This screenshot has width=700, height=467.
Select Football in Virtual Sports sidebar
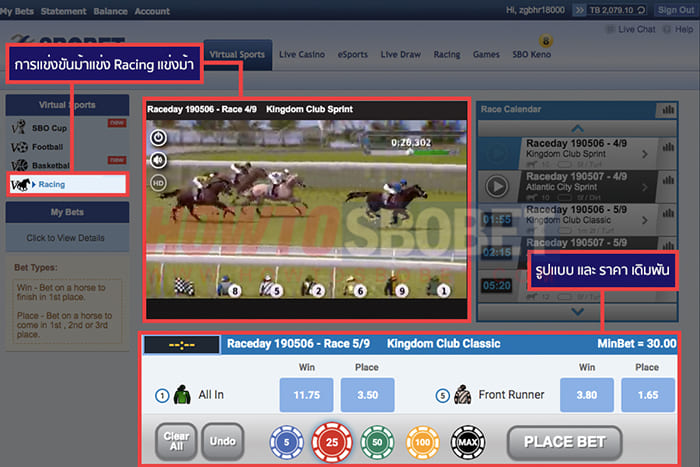pos(67,147)
